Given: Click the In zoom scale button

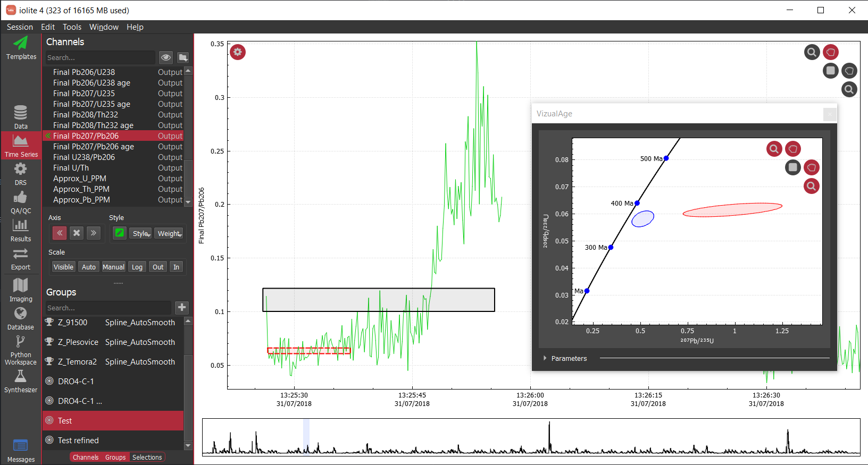Looking at the screenshot, I should (x=176, y=267).
